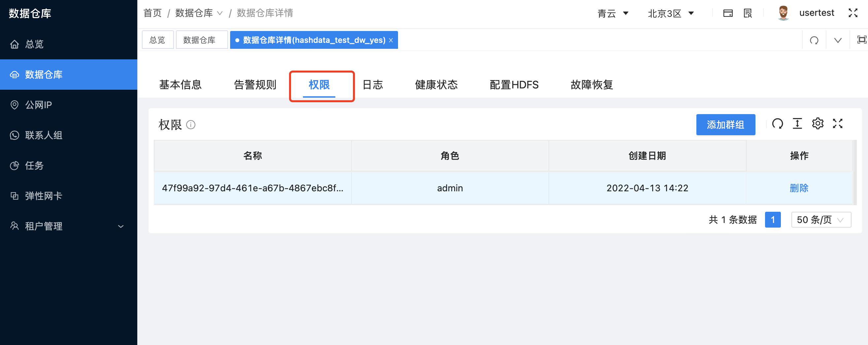
Task: Open the 50 条/页 page size selector
Action: click(x=821, y=219)
